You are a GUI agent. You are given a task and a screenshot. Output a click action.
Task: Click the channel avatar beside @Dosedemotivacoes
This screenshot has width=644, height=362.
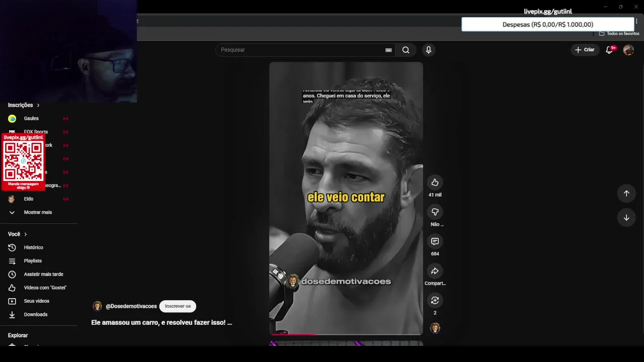97,306
